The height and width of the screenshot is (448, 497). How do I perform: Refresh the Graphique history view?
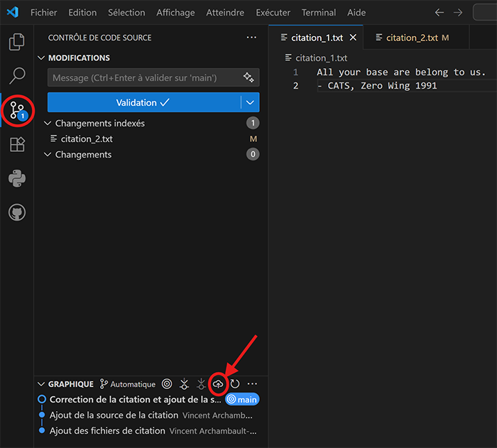point(234,384)
